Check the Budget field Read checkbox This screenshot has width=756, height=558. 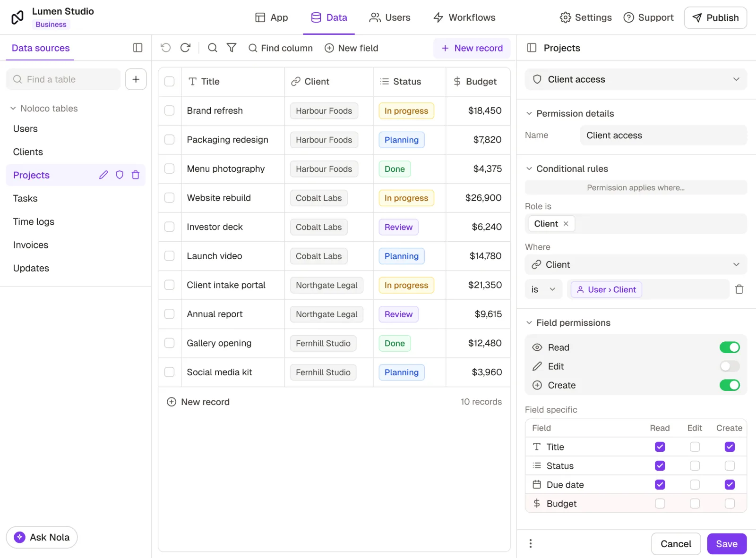[660, 504]
